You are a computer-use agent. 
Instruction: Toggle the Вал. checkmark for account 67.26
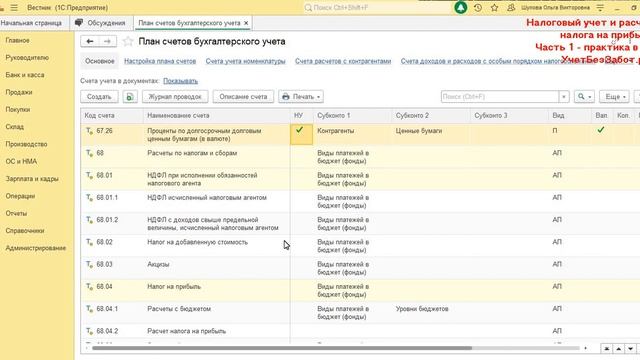click(600, 130)
